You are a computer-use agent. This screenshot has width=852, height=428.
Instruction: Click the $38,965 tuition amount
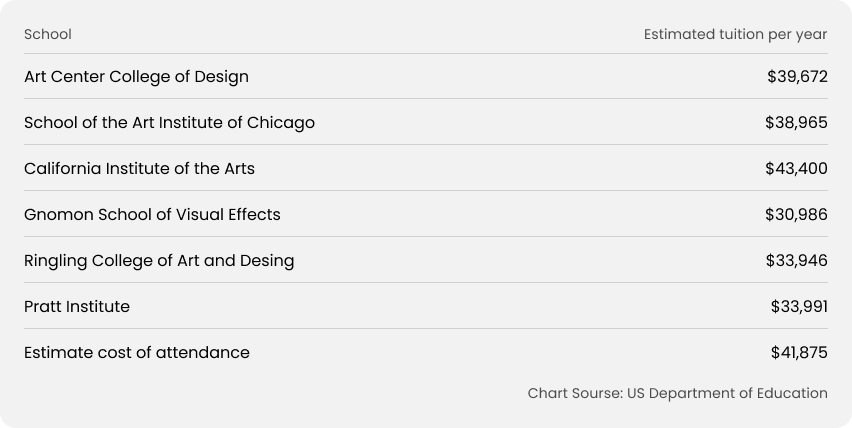(796, 123)
